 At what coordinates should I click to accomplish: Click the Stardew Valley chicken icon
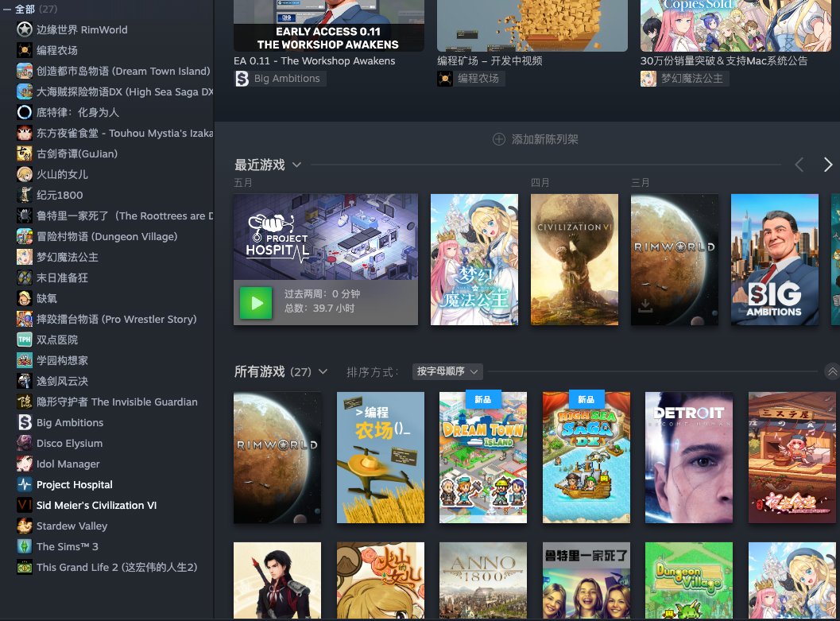click(x=24, y=526)
